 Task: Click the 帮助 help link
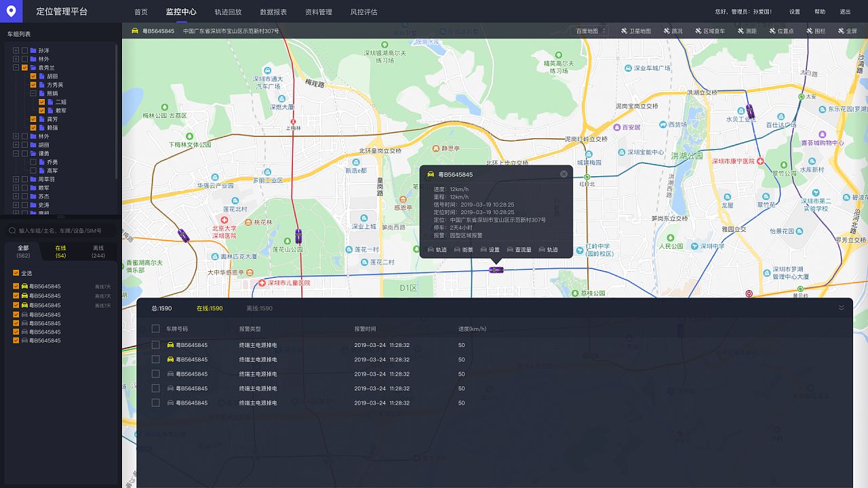click(820, 12)
